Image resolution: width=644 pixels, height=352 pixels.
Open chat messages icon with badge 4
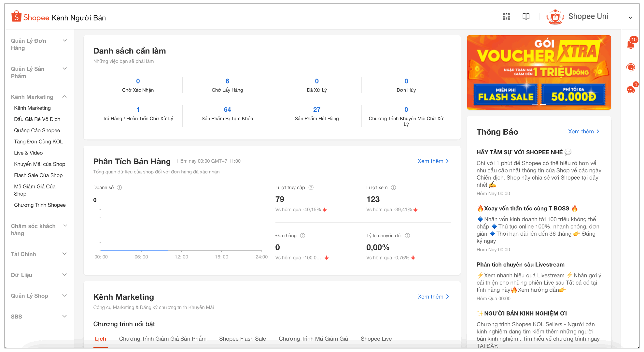[x=631, y=89]
